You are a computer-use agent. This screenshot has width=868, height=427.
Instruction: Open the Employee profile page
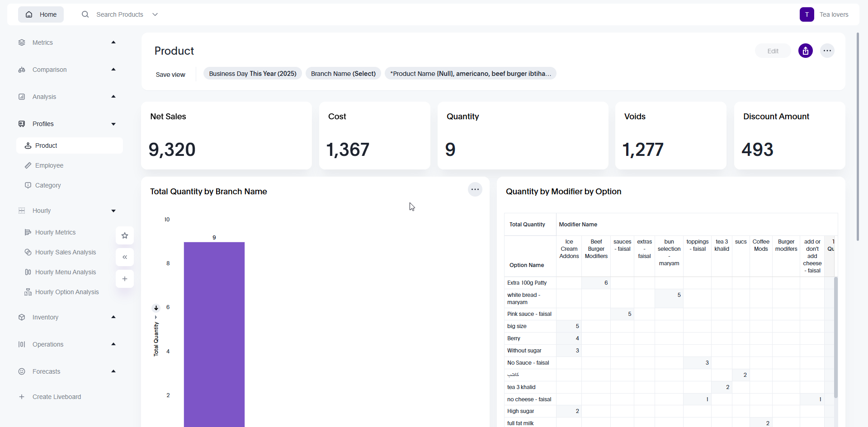(x=50, y=165)
